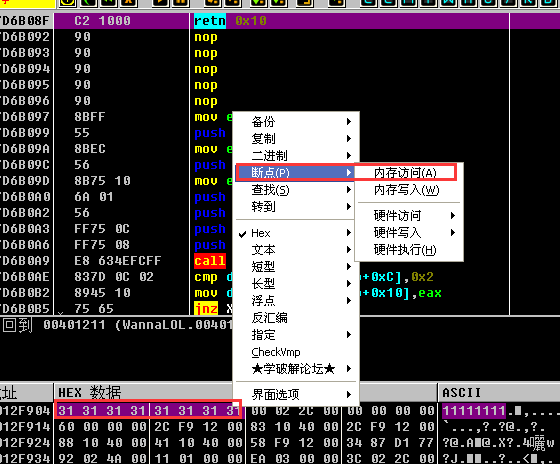Click the highlighted ASCII value 11111111
Image resolution: width=560 pixels, height=464 pixels.
[474, 411]
